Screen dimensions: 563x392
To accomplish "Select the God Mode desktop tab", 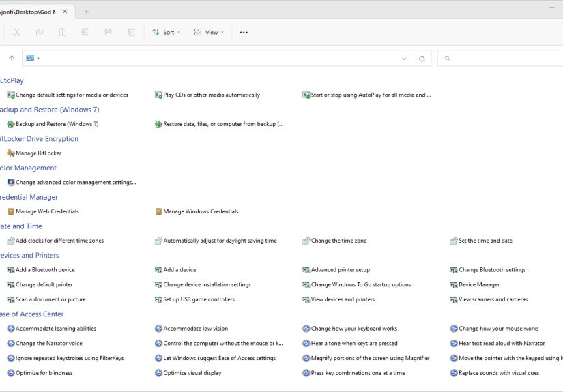I will point(36,12).
